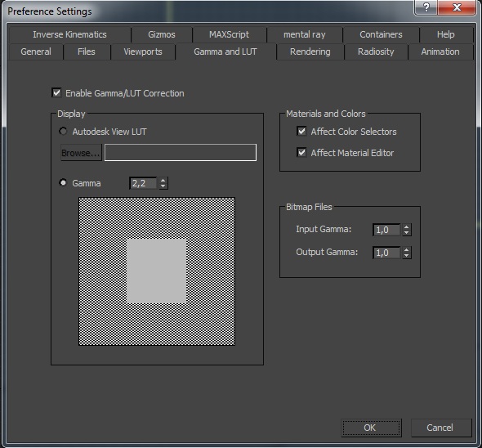Open the Inverse Kinematics tab
The image size is (482, 448).
pos(69,34)
